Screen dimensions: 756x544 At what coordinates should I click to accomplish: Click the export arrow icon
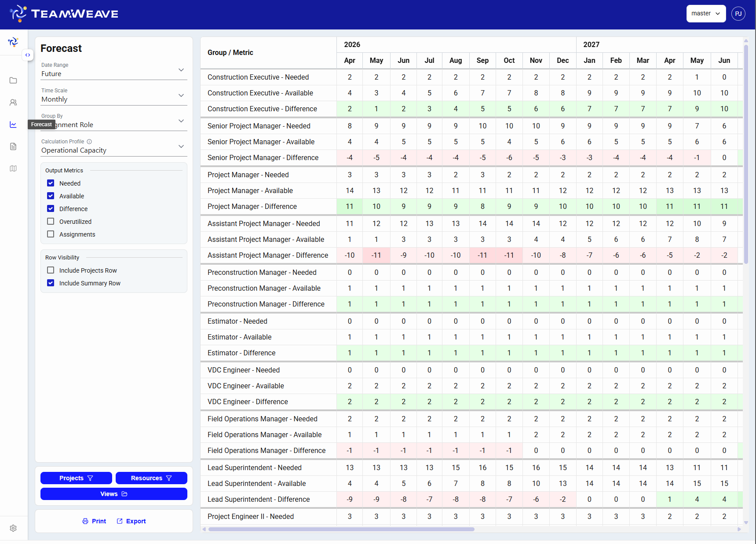click(x=120, y=521)
